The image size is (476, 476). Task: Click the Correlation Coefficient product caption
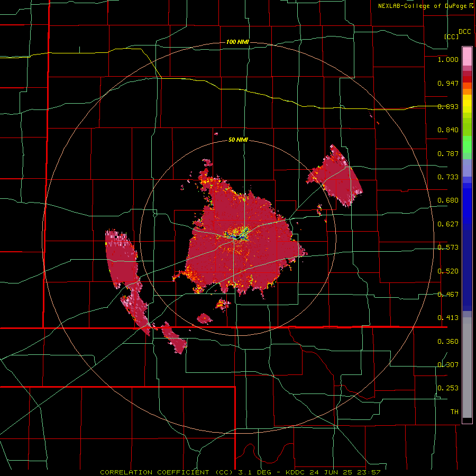241,472
